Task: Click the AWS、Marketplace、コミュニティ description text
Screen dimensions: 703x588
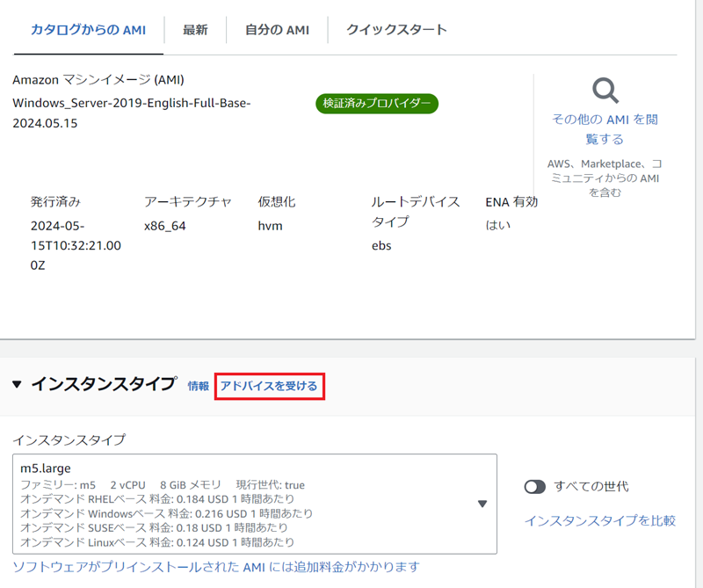Action: click(x=605, y=178)
